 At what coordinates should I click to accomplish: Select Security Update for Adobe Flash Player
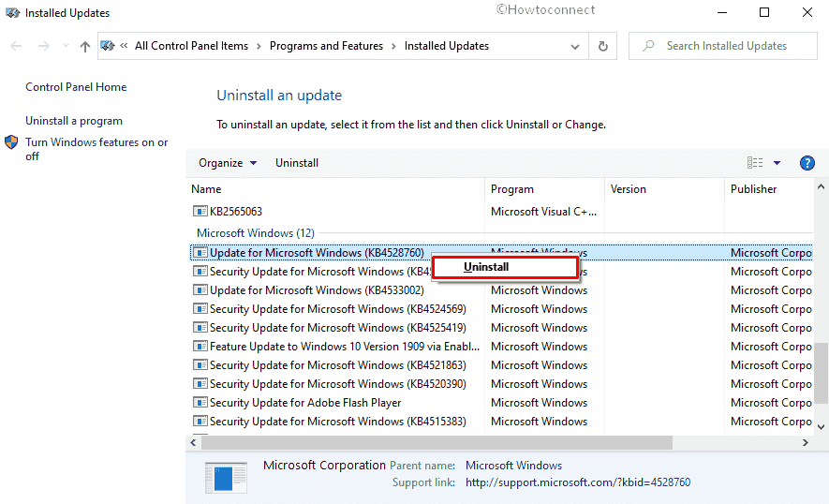pyautogui.click(x=500, y=403)
